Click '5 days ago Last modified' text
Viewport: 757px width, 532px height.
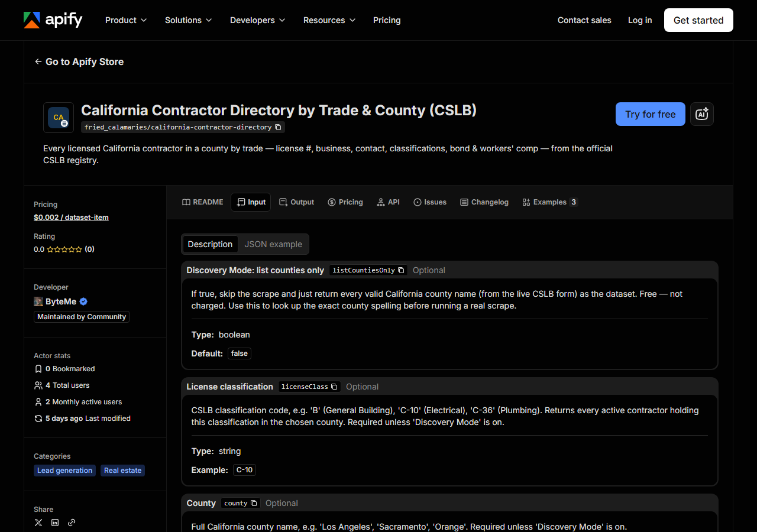coord(88,419)
